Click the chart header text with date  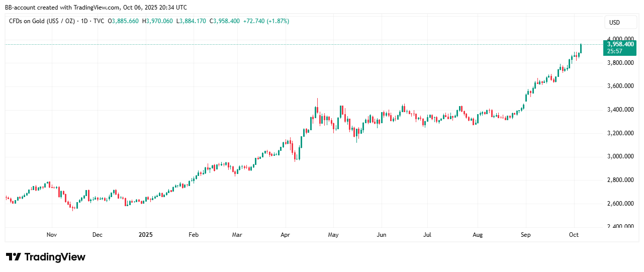click(x=96, y=8)
